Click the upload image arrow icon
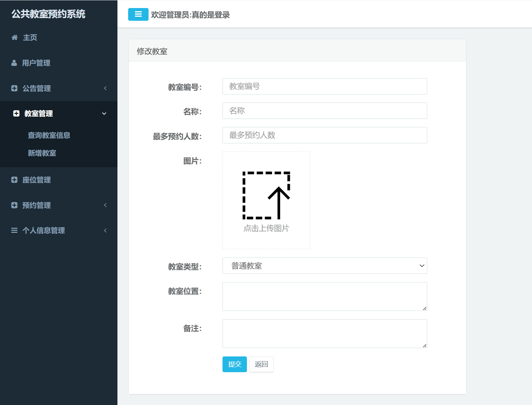Screen dimensions: 532x405 coord(266,195)
